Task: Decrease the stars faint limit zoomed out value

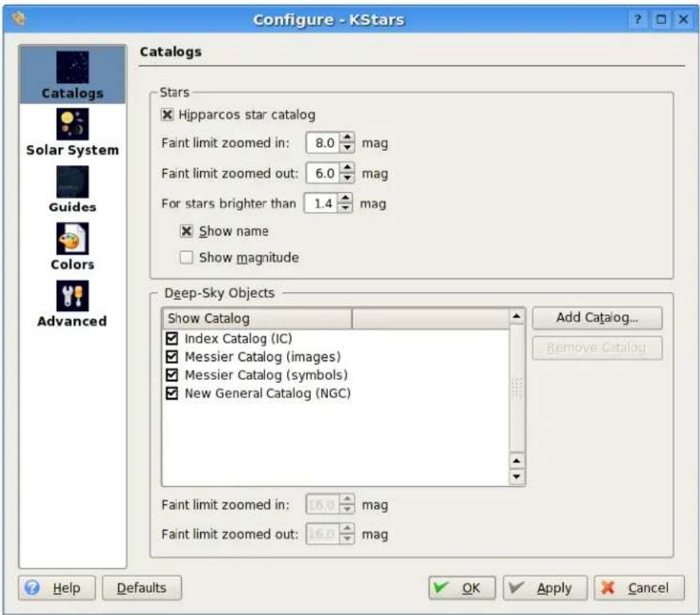Action: point(348,178)
